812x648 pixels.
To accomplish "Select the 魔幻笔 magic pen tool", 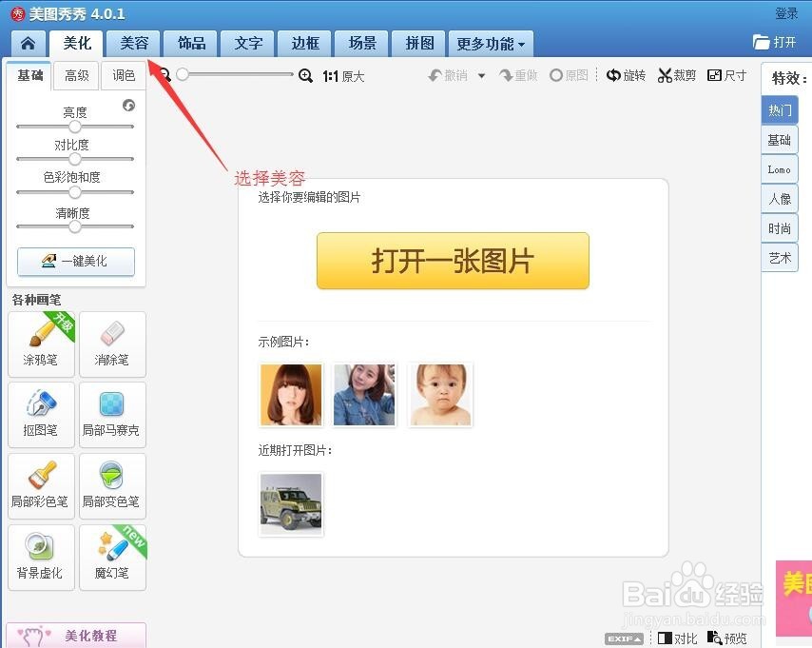I will [x=112, y=558].
